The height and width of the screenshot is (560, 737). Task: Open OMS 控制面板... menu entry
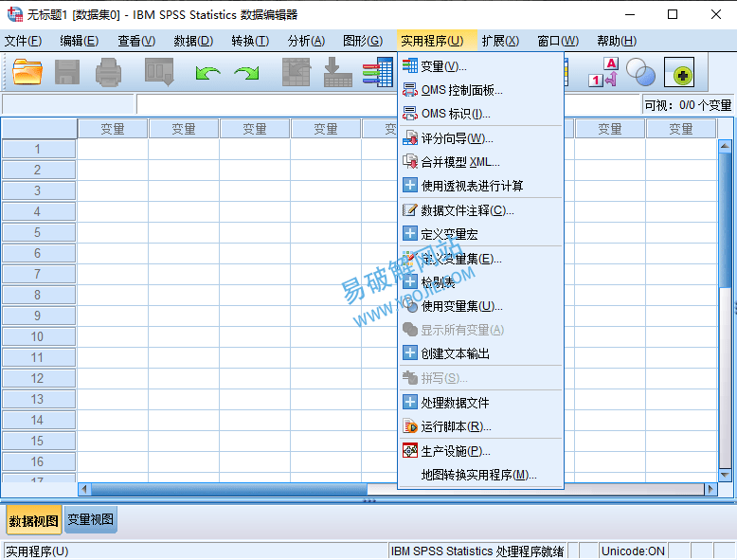tap(480, 90)
